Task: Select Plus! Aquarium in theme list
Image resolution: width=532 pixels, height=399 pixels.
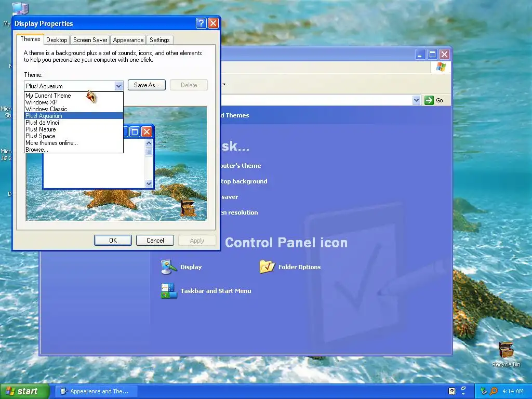Action: pyautogui.click(x=74, y=116)
